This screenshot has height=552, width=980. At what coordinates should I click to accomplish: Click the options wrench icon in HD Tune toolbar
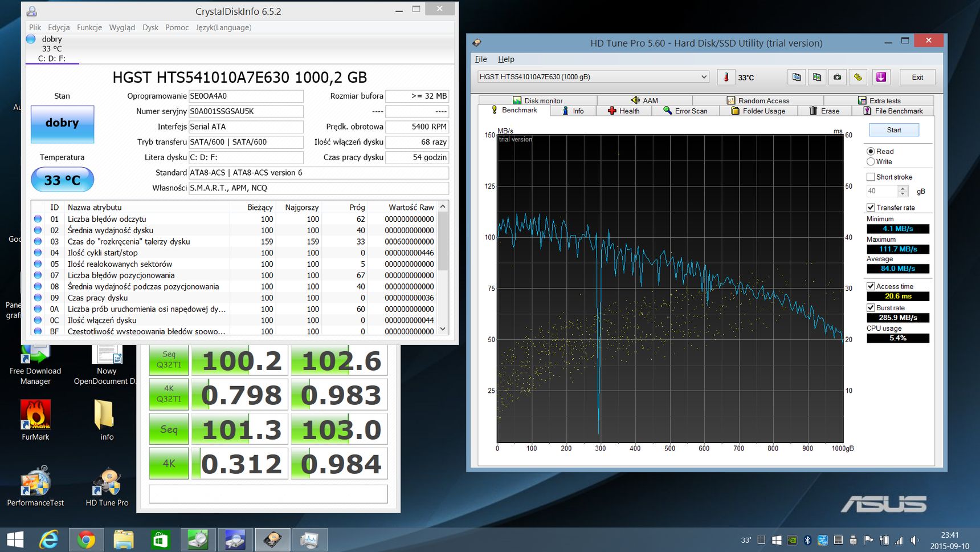tap(857, 77)
